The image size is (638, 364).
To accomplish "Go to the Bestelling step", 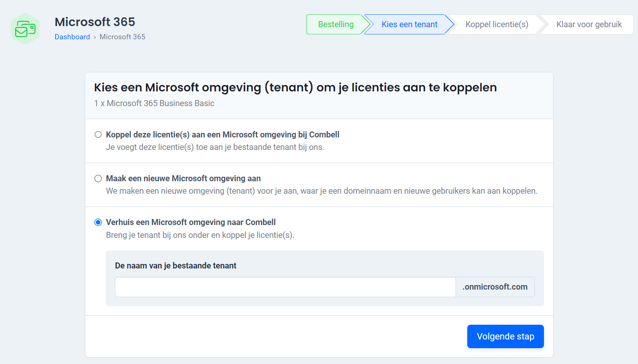I will 335,24.
